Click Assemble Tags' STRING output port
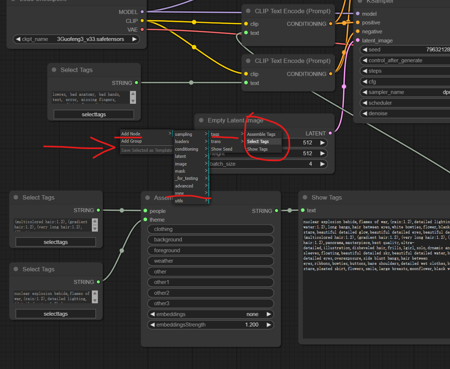This screenshot has height=369, width=450. coord(277,211)
